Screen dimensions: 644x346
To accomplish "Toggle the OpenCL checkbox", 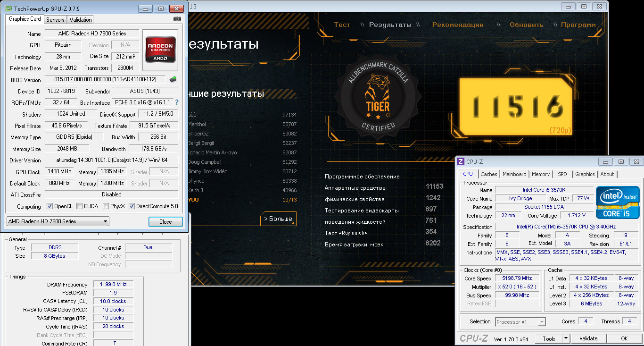I will point(50,206).
